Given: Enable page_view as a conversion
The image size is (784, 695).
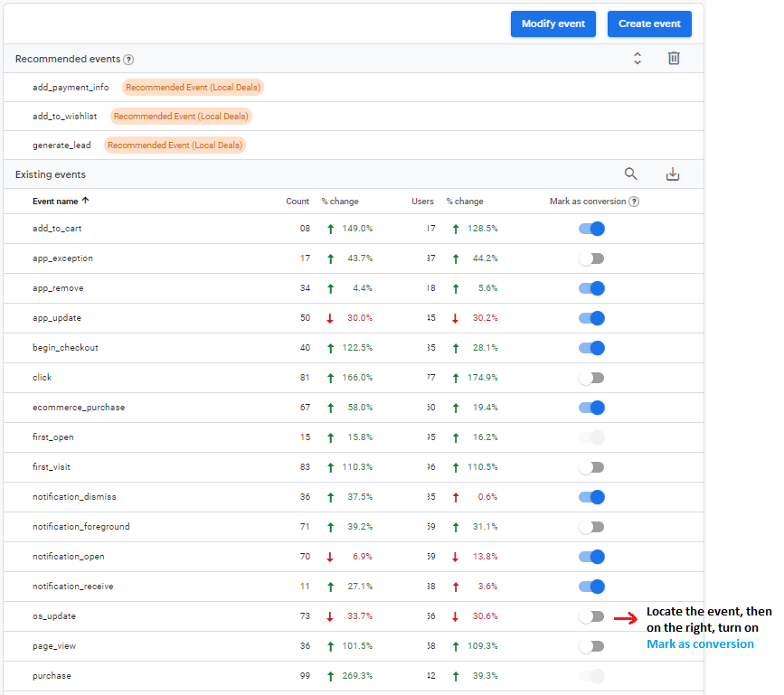Looking at the screenshot, I should pyautogui.click(x=591, y=646).
